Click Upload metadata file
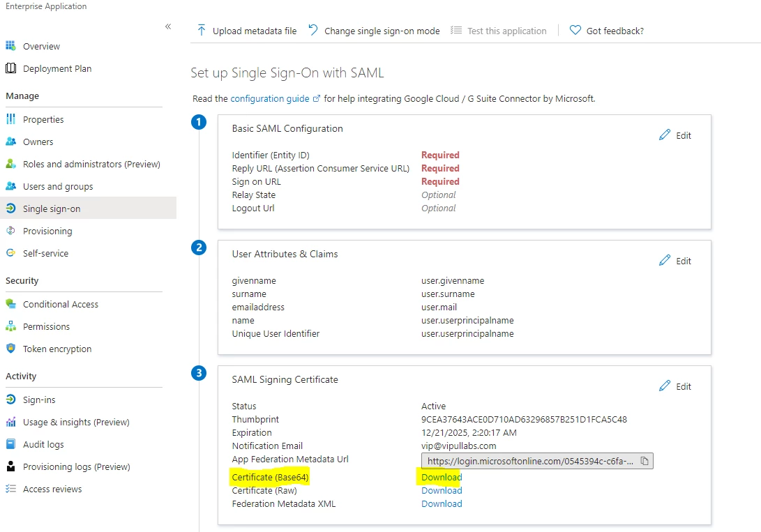Viewport: 761px width, 532px height. point(246,31)
